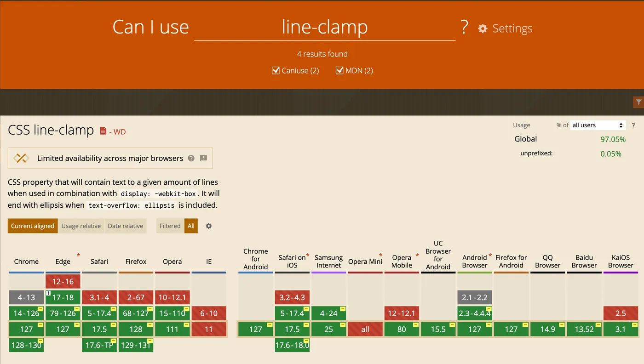Click the CSS line-clamp title link
This screenshot has height=364, width=644.
tap(51, 130)
